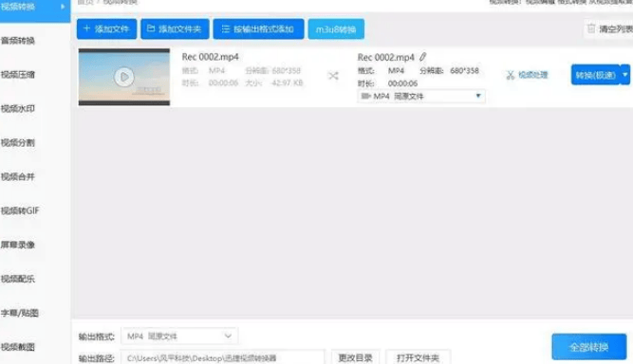
Task: Click the folder icon on 添加文件夹
Action: coord(151,28)
